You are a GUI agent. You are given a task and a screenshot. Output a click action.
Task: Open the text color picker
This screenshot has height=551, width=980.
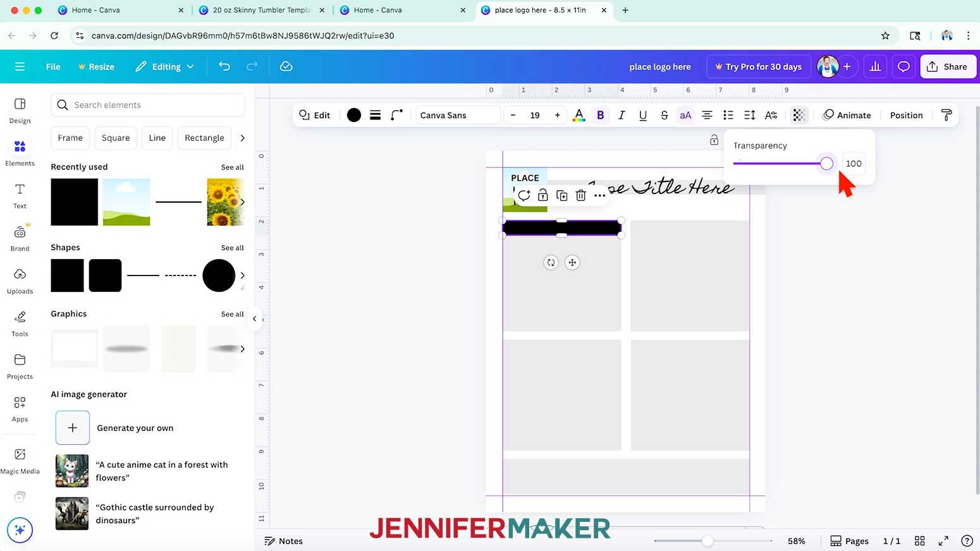579,115
